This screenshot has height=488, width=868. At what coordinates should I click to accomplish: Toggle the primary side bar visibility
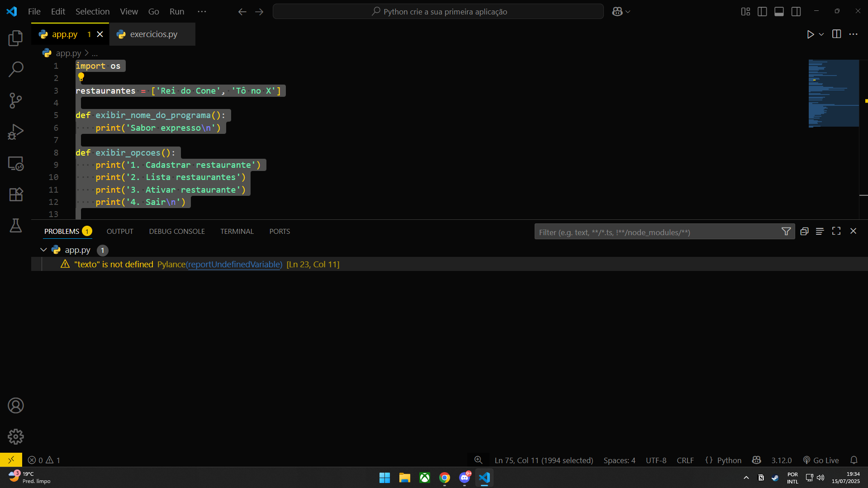click(762, 11)
